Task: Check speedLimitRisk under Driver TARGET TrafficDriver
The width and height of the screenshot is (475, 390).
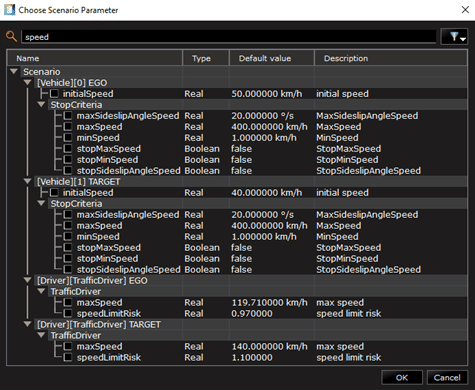Action: (x=68, y=357)
